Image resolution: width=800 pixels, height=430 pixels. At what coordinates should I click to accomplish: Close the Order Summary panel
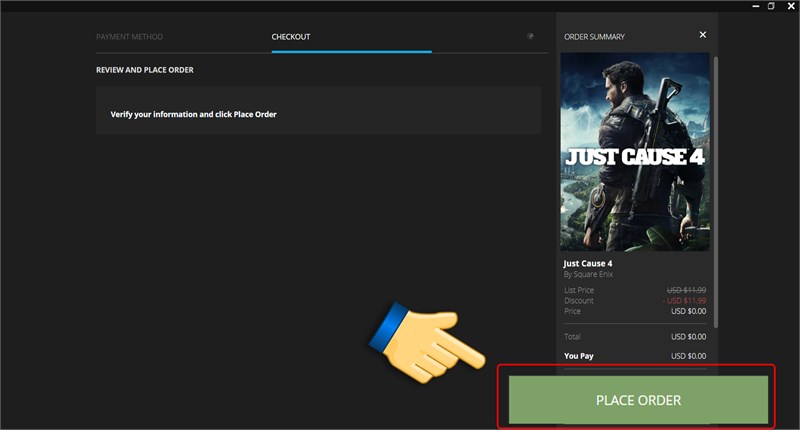point(703,35)
